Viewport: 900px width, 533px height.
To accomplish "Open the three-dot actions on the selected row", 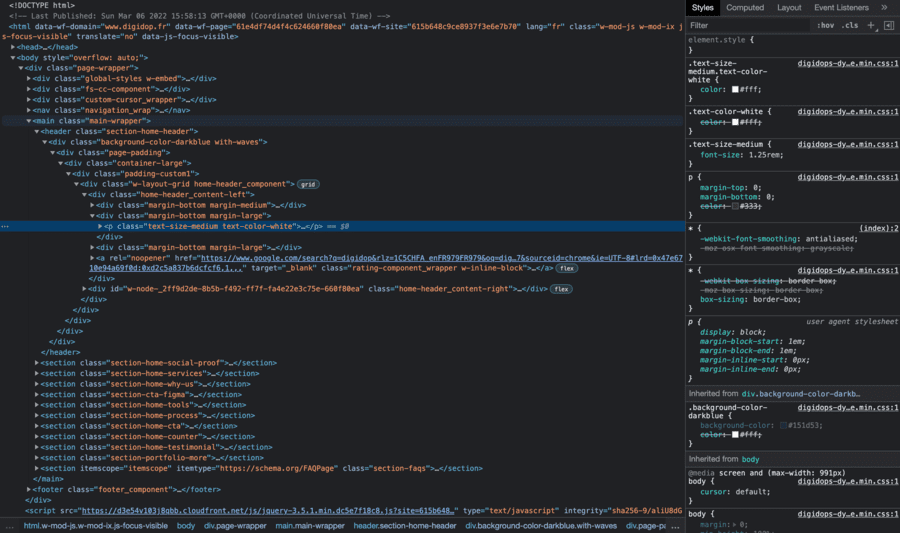I will point(5,227).
